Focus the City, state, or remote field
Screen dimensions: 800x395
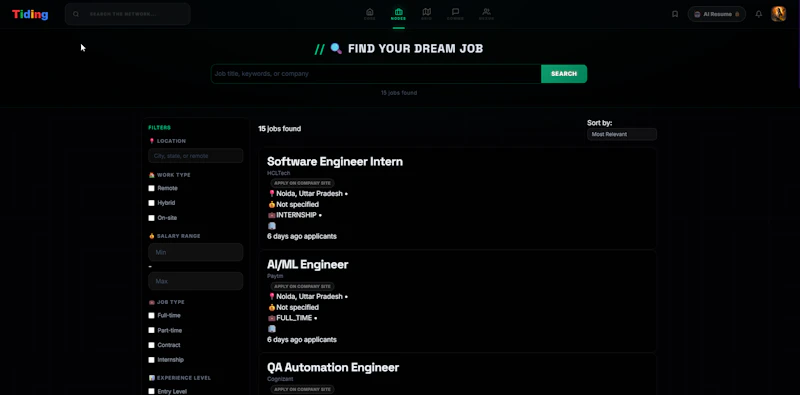tap(195, 156)
